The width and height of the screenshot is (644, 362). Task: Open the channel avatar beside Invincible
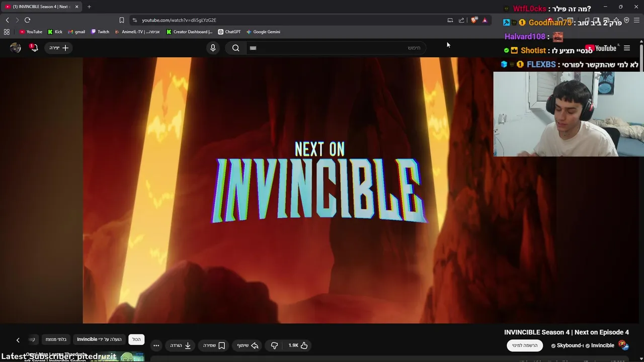tap(623, 345)
